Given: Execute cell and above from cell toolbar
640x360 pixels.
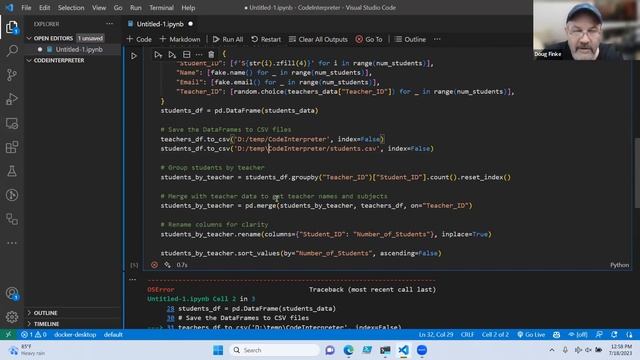Looking at the screenshot, I should [158, 54].
